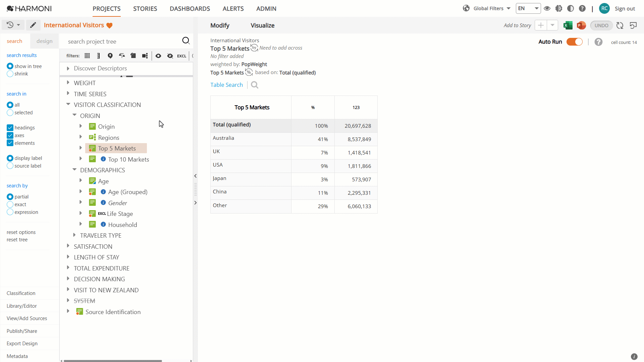644x362 pixels.
Task: Click the search project tree field
Action: click(x=122, y=42)
